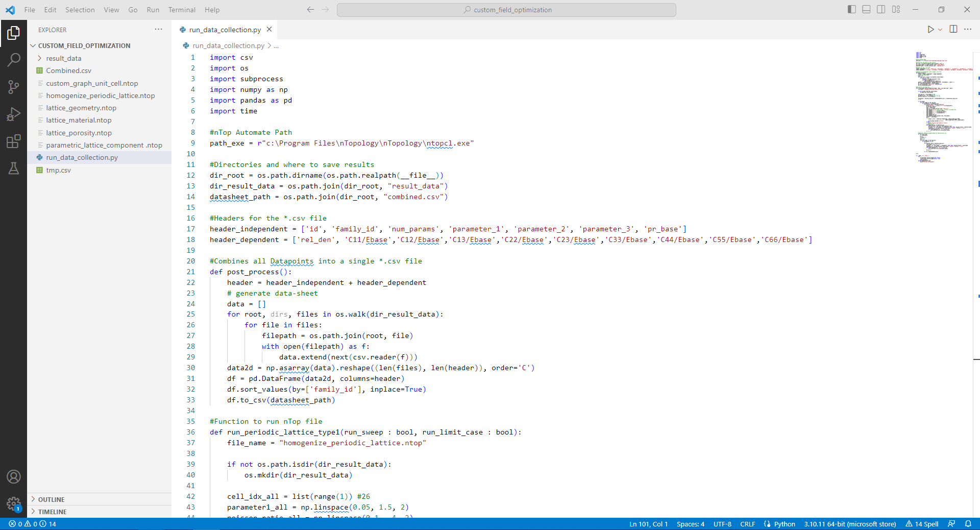
Task: Click the Python language mode in status bar
Action: pos(779,524)
